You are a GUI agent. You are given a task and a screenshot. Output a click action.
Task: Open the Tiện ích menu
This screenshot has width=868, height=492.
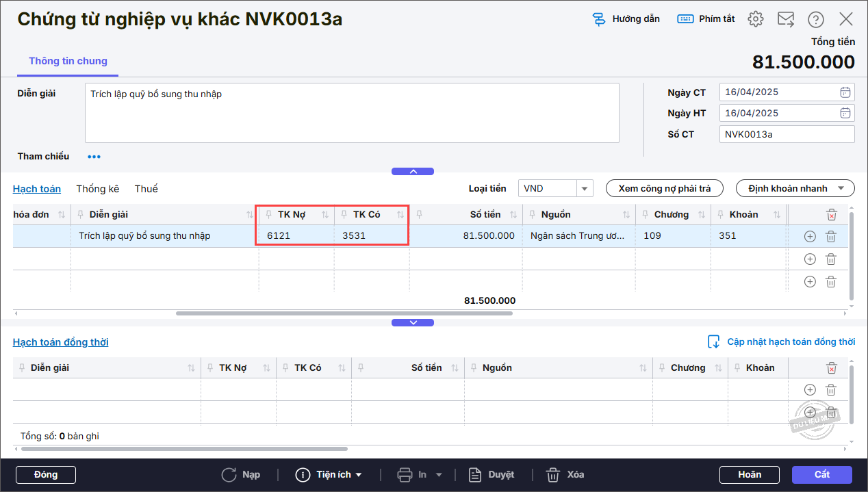pyautogui.click(x=329, y=475)
